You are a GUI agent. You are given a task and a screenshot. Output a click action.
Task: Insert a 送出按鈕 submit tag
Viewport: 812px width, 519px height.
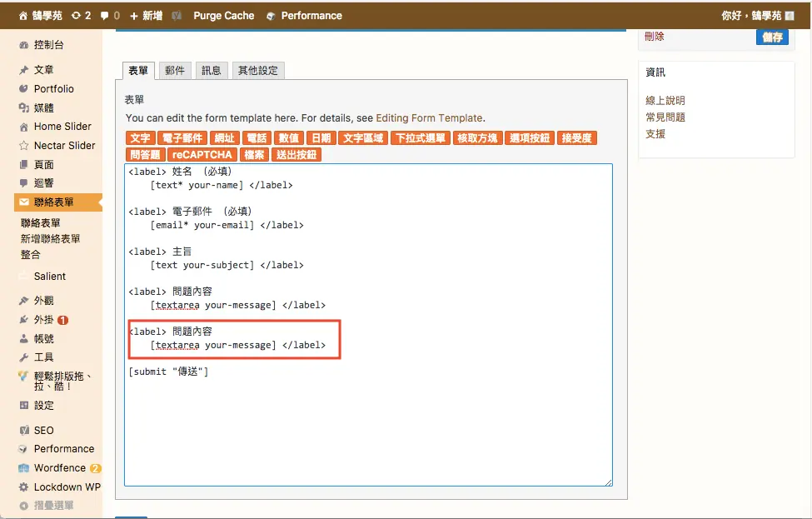tap(296, 155)
